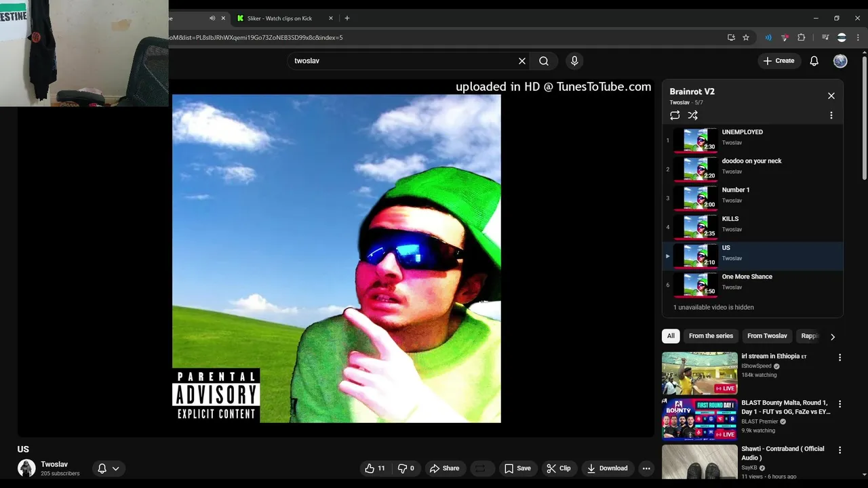This screenshot has height=488, width=868.
Task: Switch to Sliker Kick clips tab
Action: 281,18
